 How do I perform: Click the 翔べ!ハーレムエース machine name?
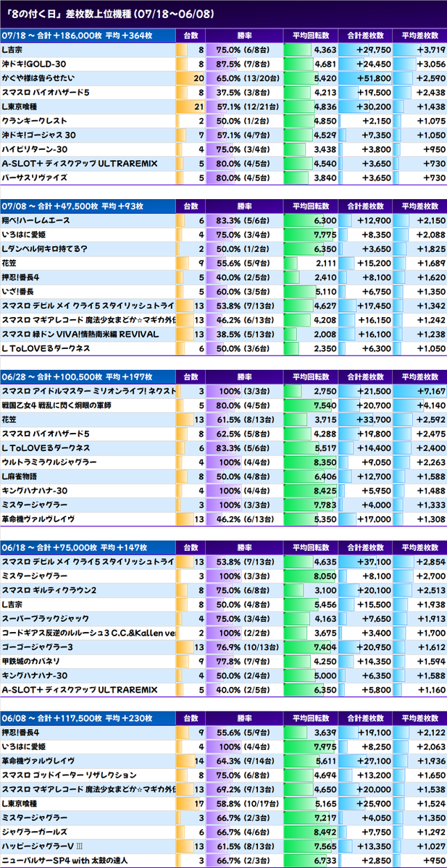[36, 220]
